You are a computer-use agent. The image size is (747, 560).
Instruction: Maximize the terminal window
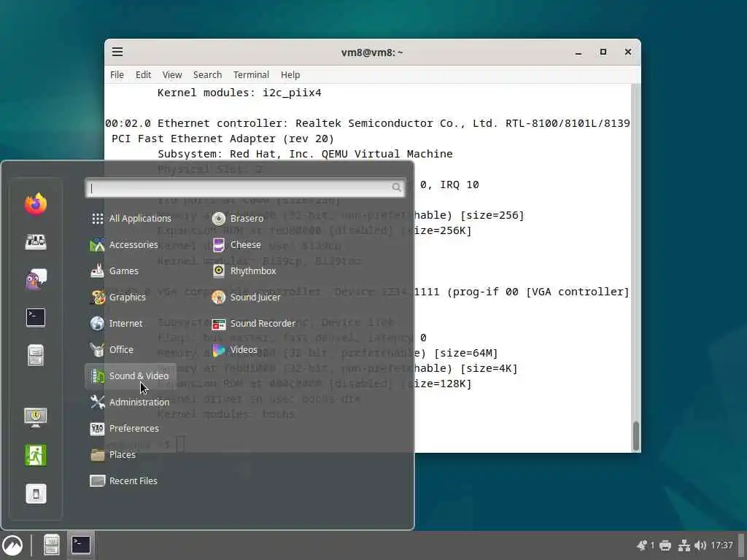coord(603,52)
